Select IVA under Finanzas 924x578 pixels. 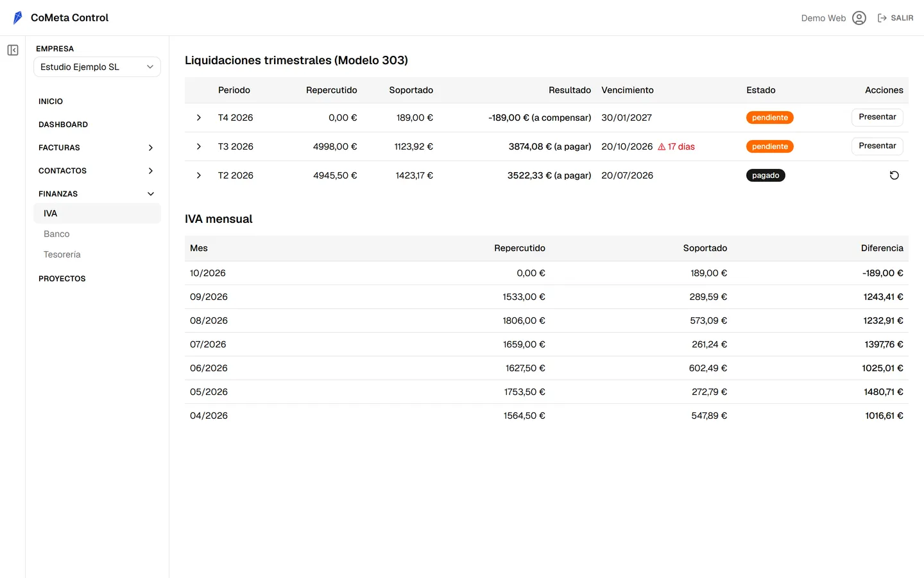[x=97, y=213]
